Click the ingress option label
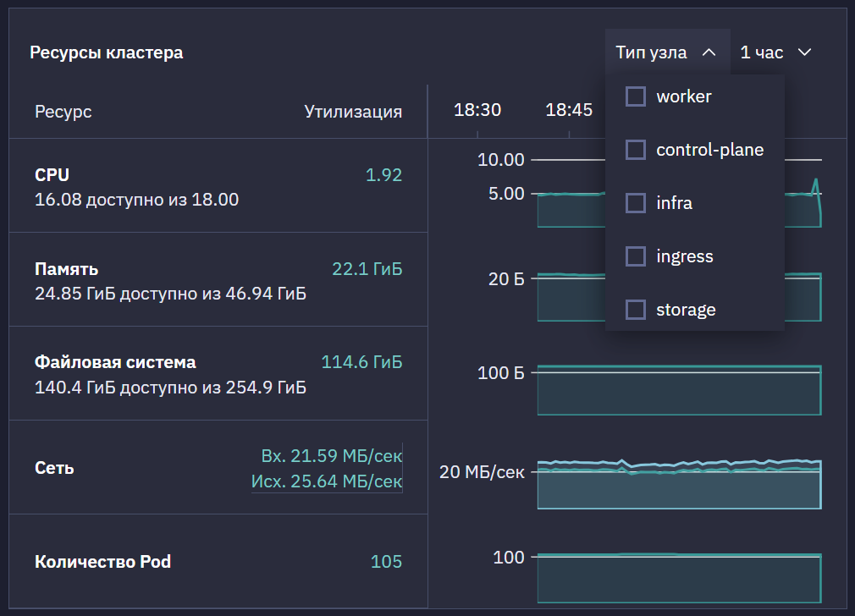855x616 pixels. click(x=684, y=256)
